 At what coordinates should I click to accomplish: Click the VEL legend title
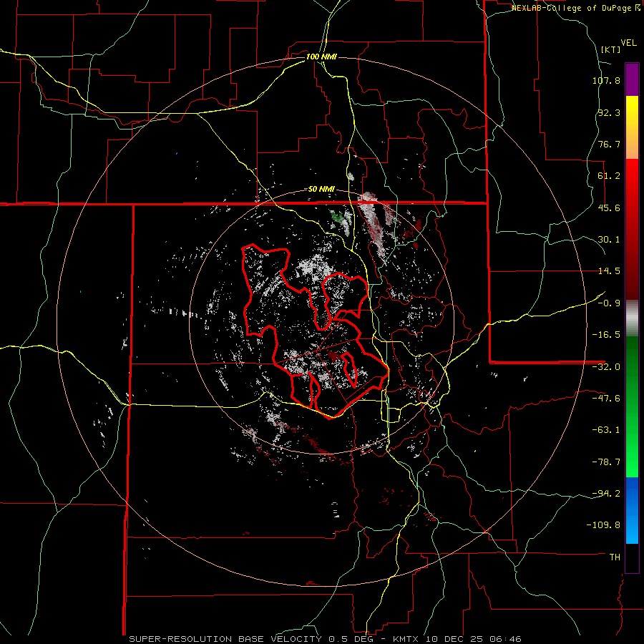tap(628, 43)
